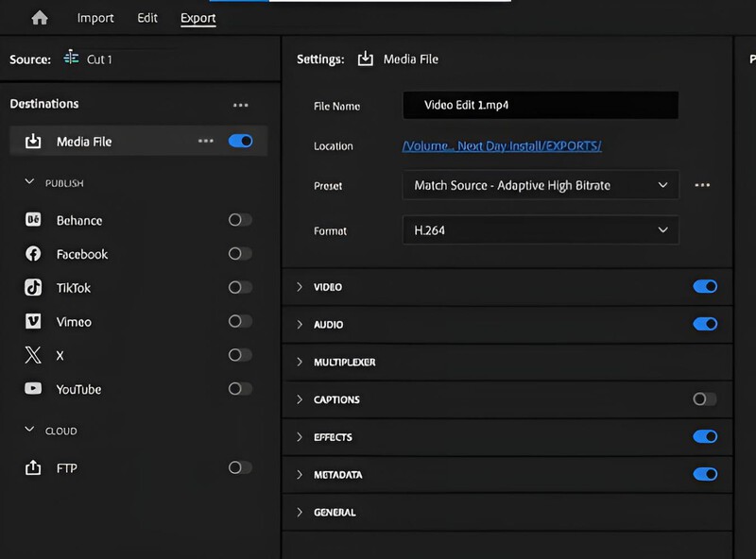Click the TikTok icon in destinations
The height and width of the screenshot is (559, 756).
33,288
